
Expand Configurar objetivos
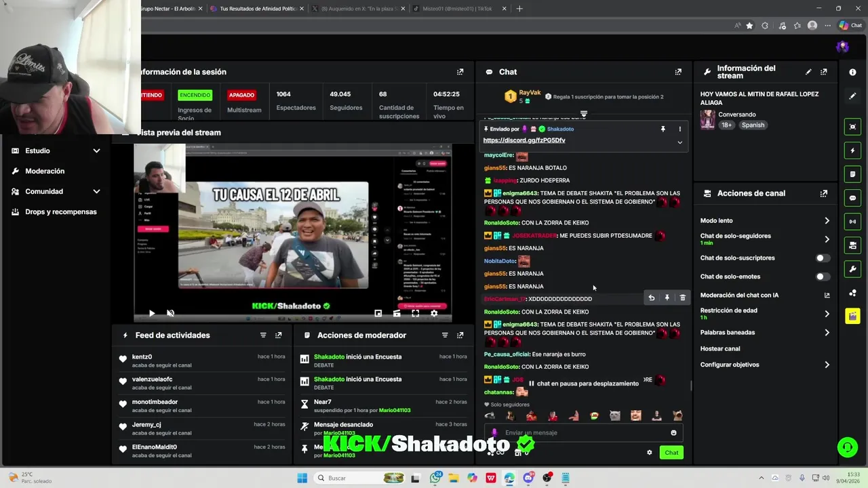click(827, 365)
